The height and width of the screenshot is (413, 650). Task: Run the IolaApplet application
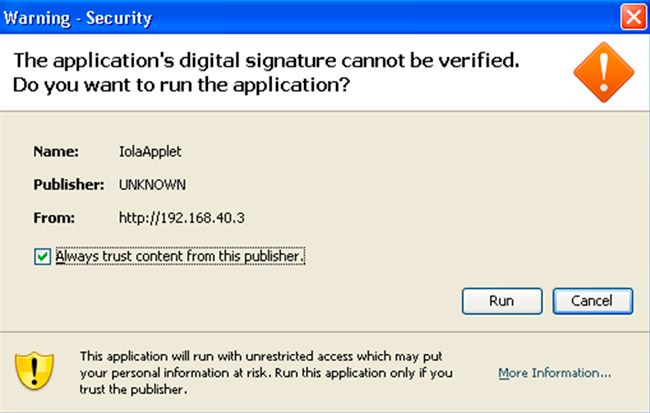click(x=502, y=301)
